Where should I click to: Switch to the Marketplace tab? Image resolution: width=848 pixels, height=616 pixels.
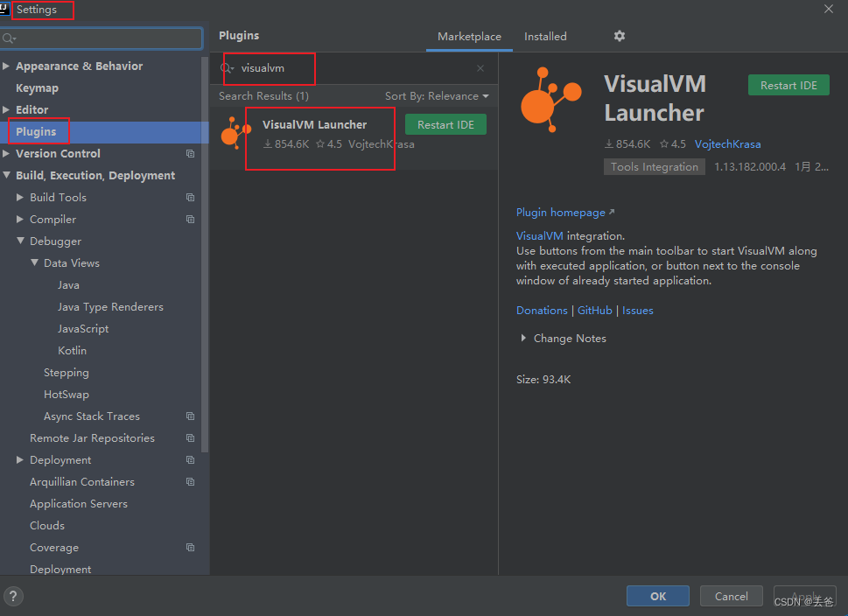(469, 37)
